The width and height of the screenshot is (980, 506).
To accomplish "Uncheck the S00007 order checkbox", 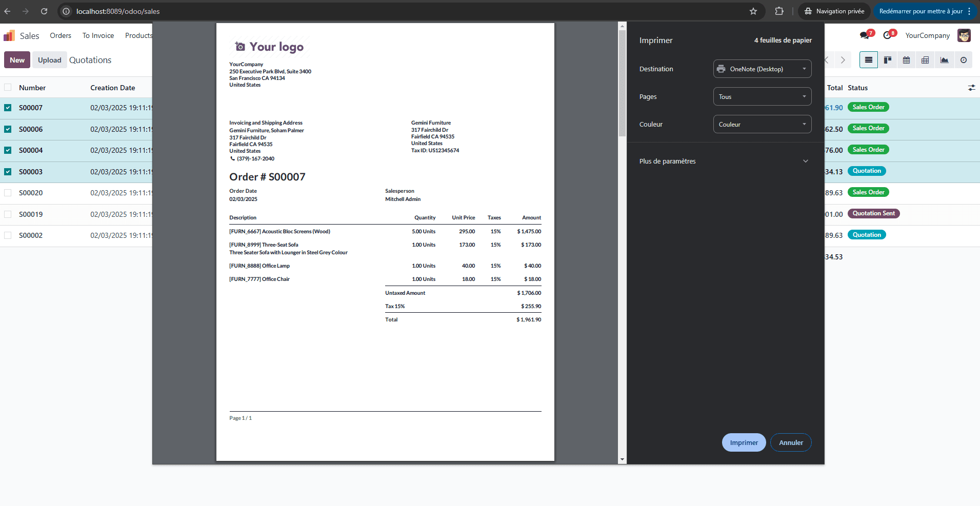I will (x=8, y=108).
